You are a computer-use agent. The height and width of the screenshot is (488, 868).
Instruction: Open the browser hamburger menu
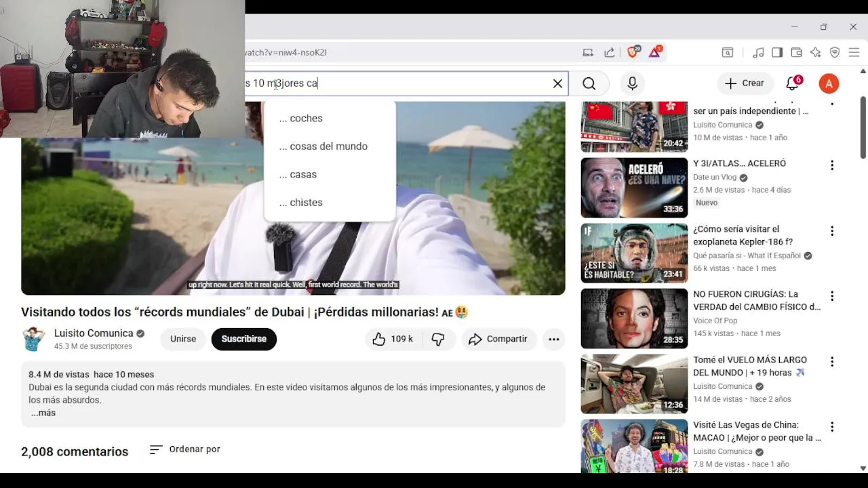pos(854,52)
